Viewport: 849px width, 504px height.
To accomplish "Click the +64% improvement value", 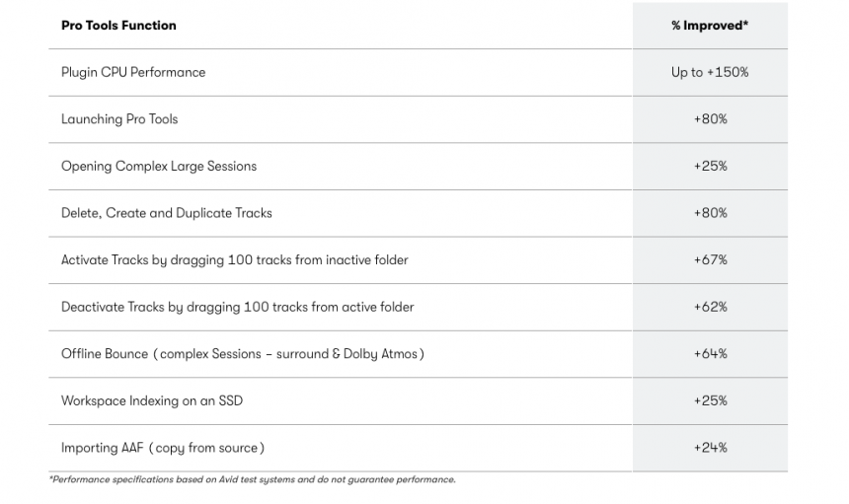I will 710,354.
